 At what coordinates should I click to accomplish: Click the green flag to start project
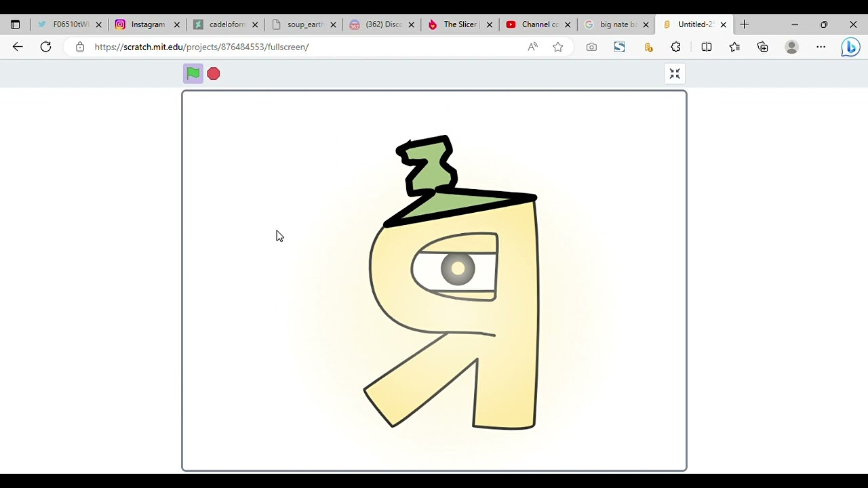(193, 73)
